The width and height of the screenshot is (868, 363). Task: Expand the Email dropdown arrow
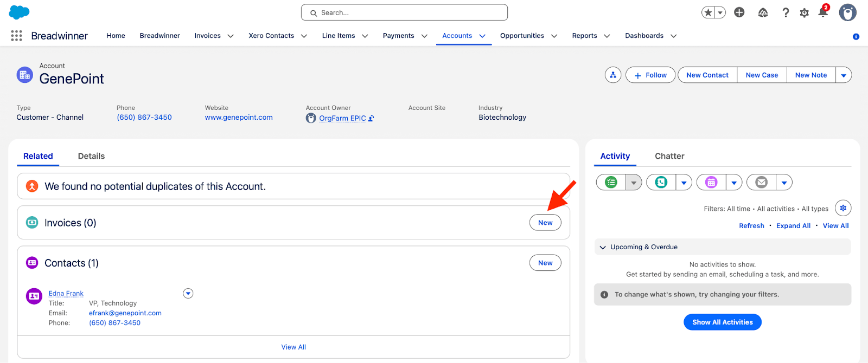(x=784, y=183)
